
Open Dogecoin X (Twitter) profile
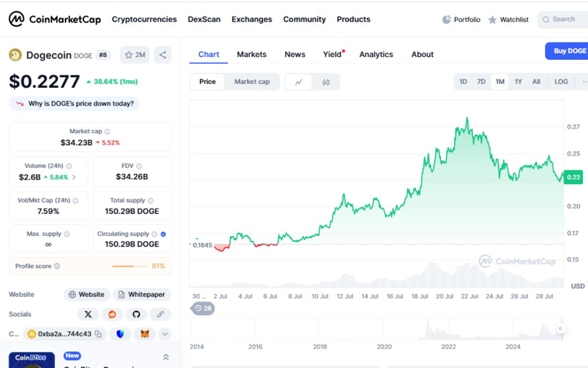pos(88,315)
